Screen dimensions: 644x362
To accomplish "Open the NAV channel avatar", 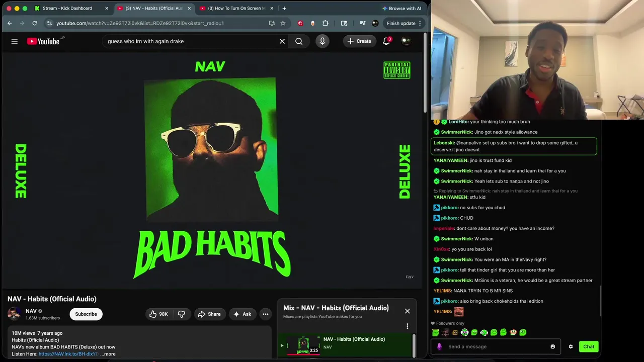I will coord(14,314).
